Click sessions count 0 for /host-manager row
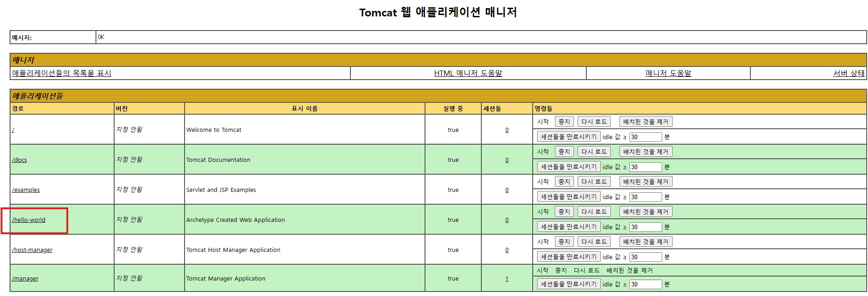The width and height of the screenshot is (868, 296). (507, 250)
